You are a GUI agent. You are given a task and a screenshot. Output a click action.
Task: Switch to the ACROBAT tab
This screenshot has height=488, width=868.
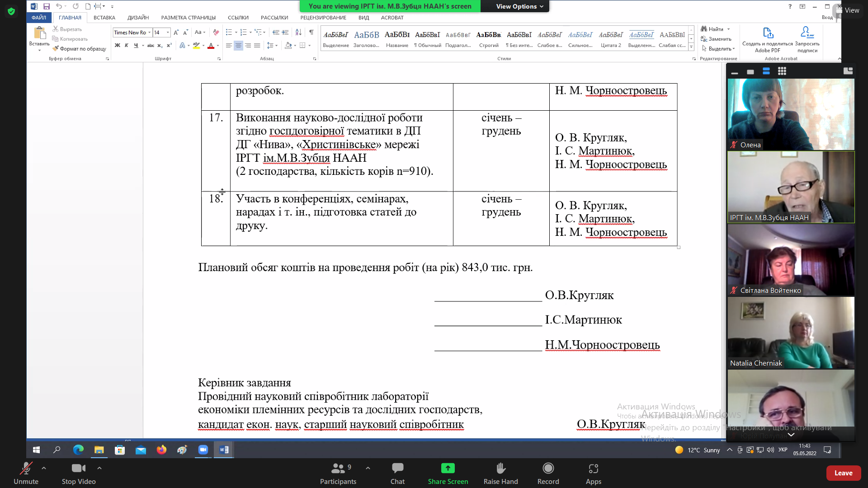[x=392, y=18]
